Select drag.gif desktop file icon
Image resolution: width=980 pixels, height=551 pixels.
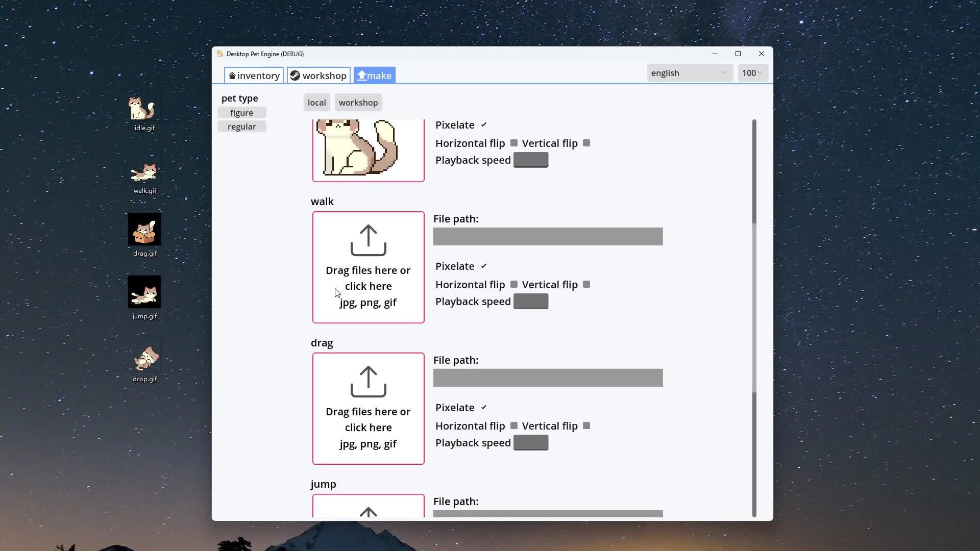144,230
